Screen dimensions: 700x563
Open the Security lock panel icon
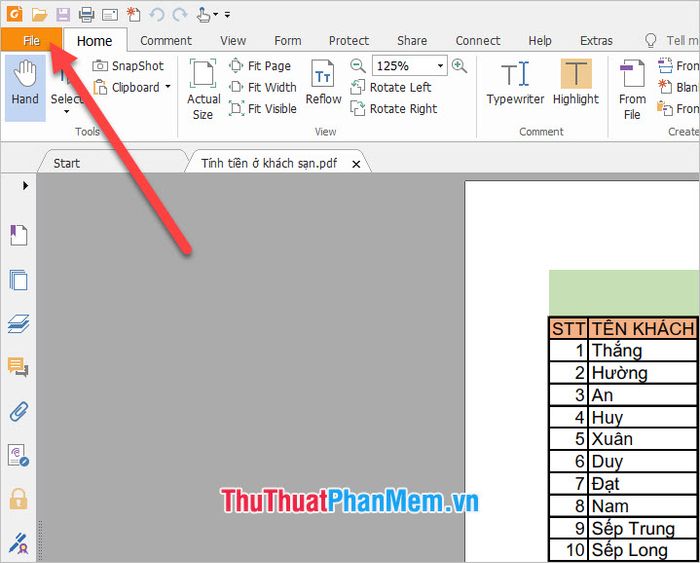pos(18,499)
